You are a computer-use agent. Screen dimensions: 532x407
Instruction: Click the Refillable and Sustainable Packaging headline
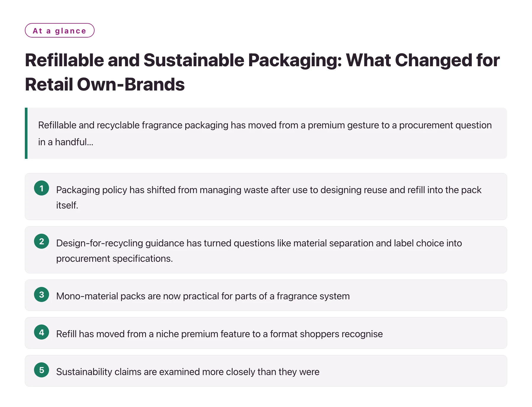coord(262,72)
